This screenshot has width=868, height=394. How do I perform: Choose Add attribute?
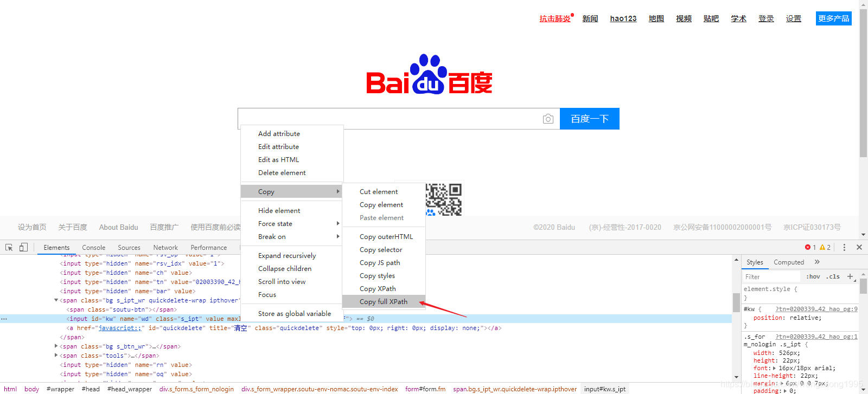pyautogui.click(x=292, y=133)
